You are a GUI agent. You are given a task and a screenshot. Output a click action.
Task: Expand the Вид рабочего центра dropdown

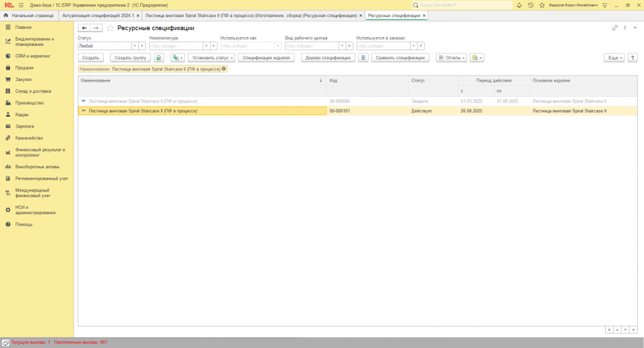342,46
